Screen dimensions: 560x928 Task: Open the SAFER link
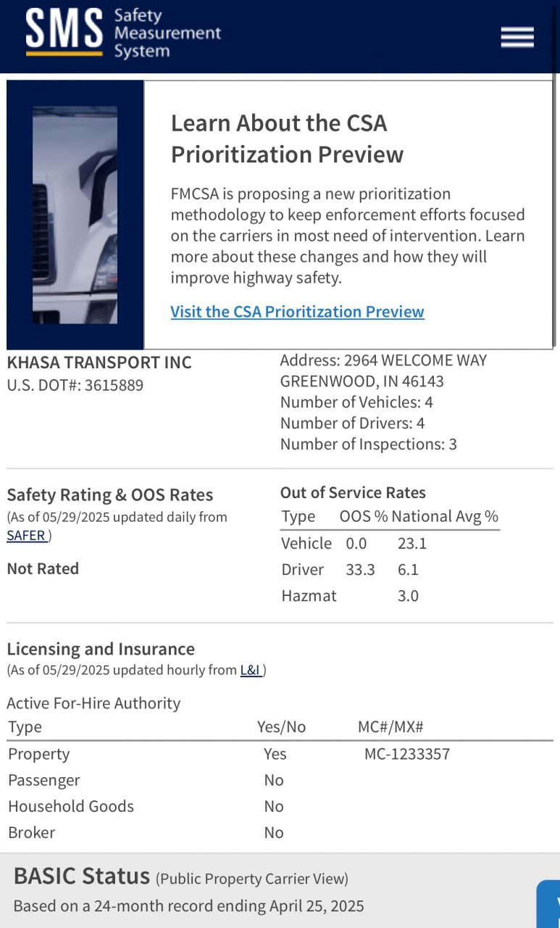(x=26, y=536)
